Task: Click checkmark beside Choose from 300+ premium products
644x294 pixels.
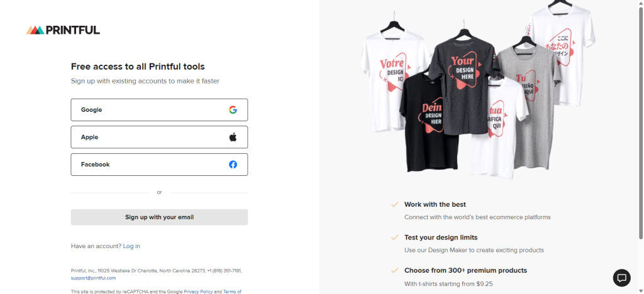Action: 395,271
